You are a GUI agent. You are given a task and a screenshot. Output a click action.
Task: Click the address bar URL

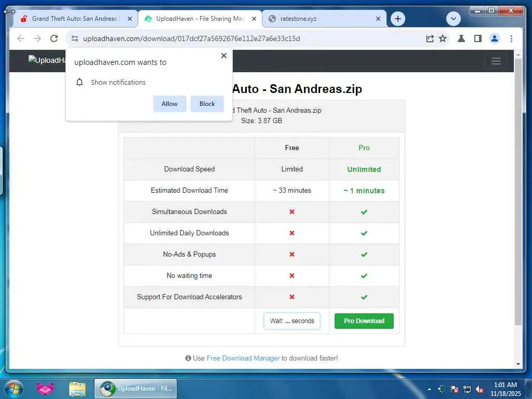(191, 38)
